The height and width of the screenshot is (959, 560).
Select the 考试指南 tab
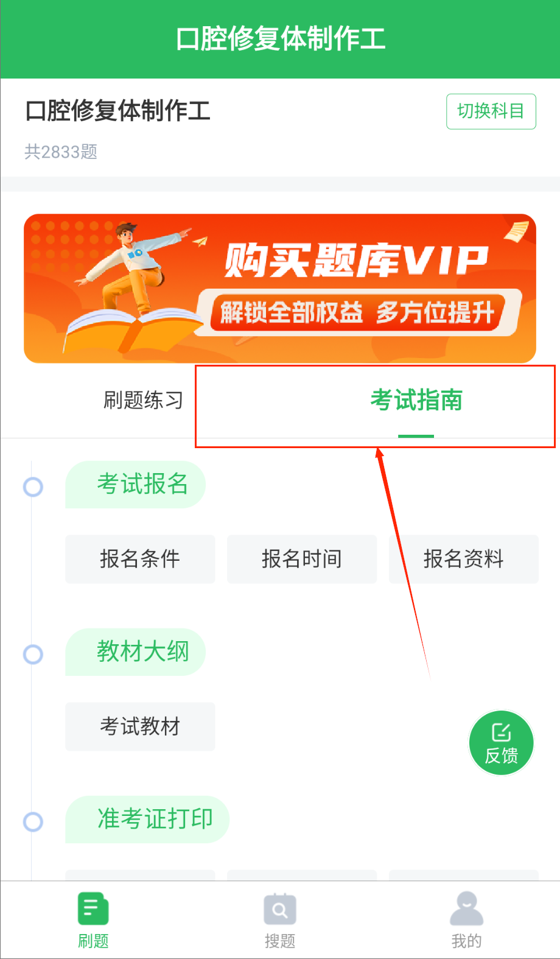pos(416,401)
